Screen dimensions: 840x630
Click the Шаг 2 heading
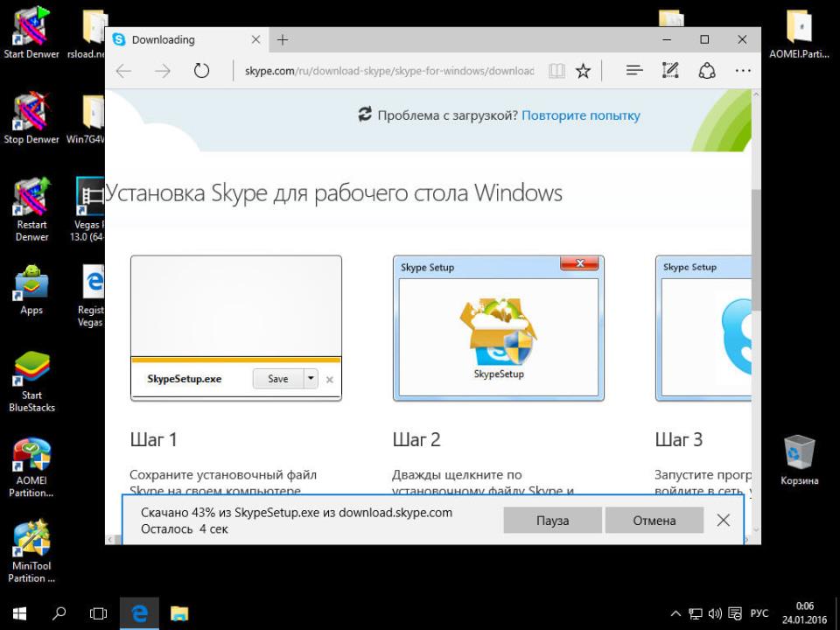[416, 440]
